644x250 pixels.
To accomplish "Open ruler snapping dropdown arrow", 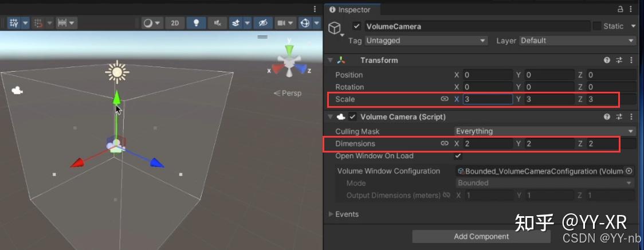I will click(x=72, y=23).
